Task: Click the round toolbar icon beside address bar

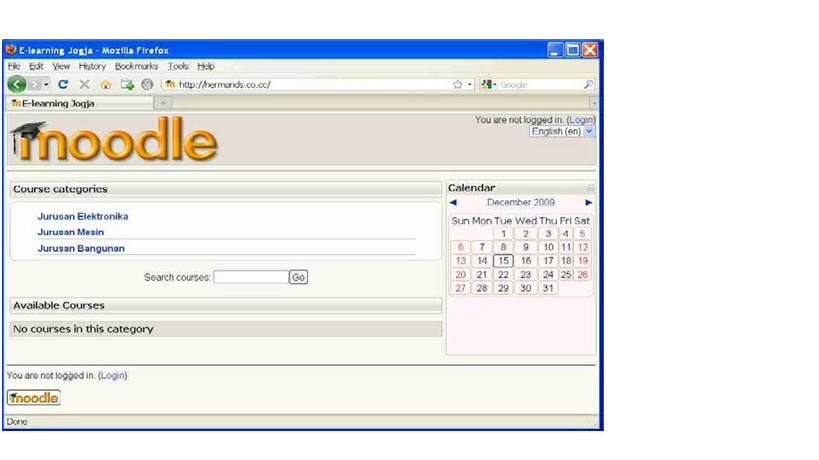Action: (147, 84)
